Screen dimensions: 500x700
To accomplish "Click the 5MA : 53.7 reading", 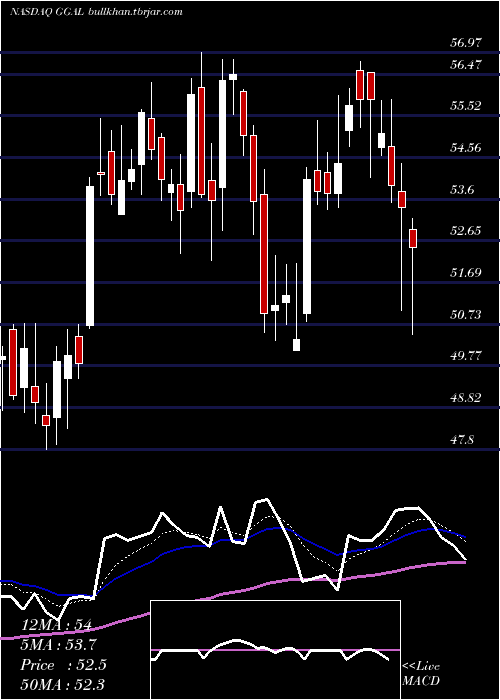I will point(59,645).
